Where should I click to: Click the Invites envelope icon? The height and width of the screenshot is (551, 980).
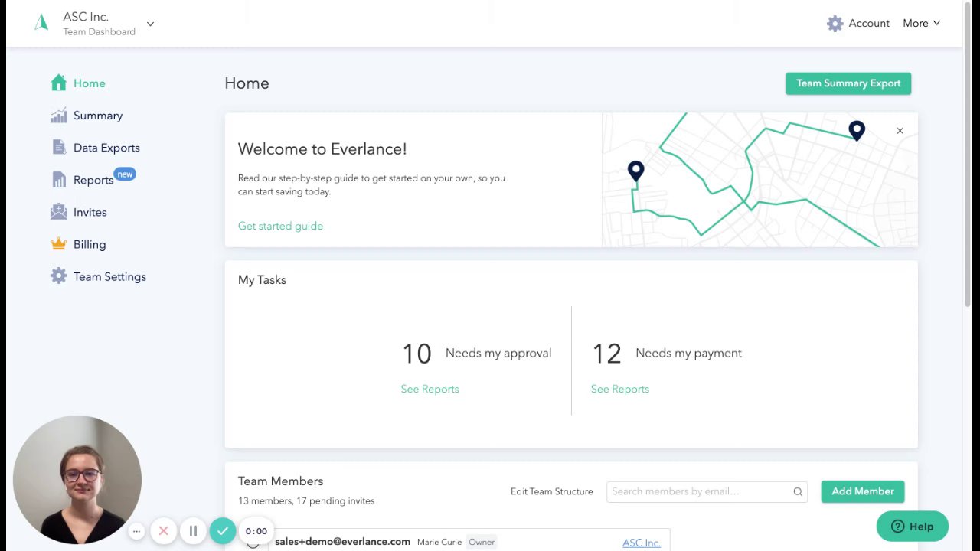pyautogui.click(x=59, y=212)
